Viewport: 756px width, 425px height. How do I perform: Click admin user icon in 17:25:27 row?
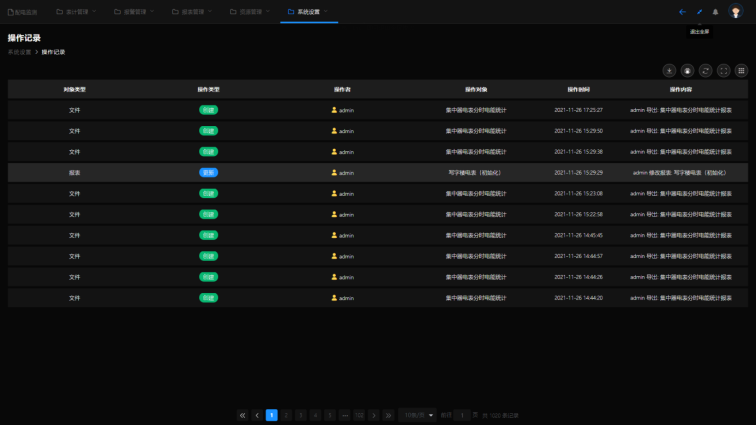[334, 110]
